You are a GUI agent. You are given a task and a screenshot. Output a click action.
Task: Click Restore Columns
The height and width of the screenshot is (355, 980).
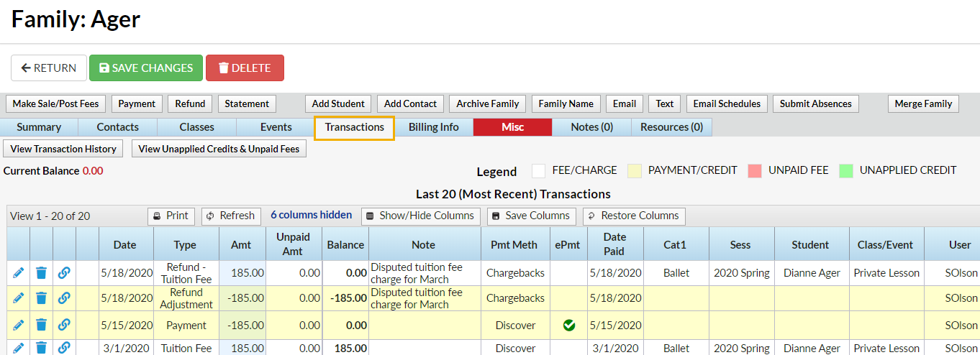(634, 216)
